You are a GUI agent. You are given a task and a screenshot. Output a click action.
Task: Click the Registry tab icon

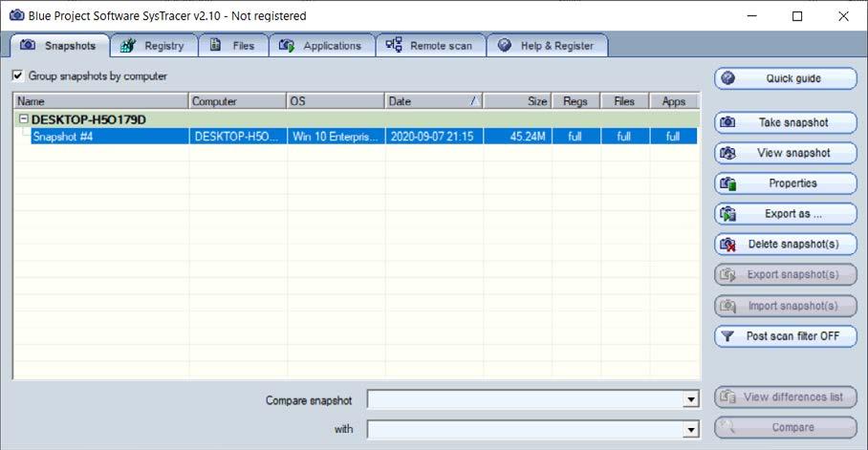128,46
